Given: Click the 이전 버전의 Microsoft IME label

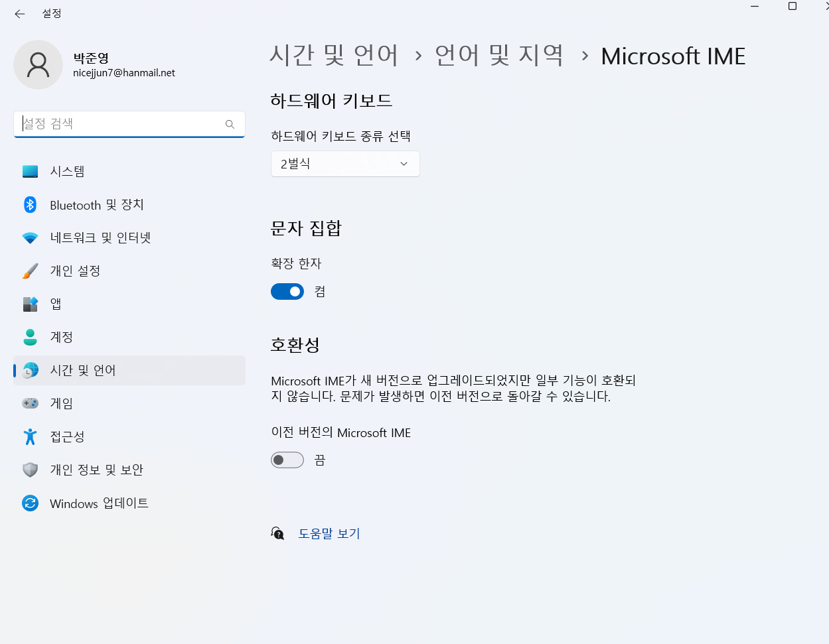Looking at the screenshot, I should coord(341,432).
